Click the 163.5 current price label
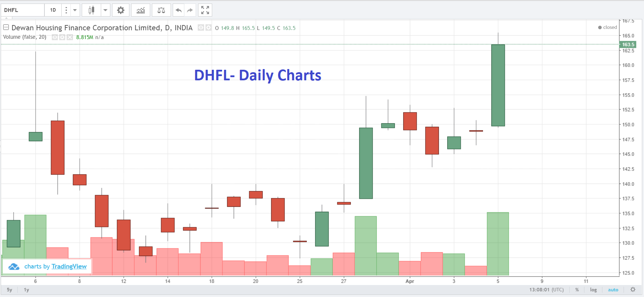This screenshot has height=297, width=644. pos(628,44)
